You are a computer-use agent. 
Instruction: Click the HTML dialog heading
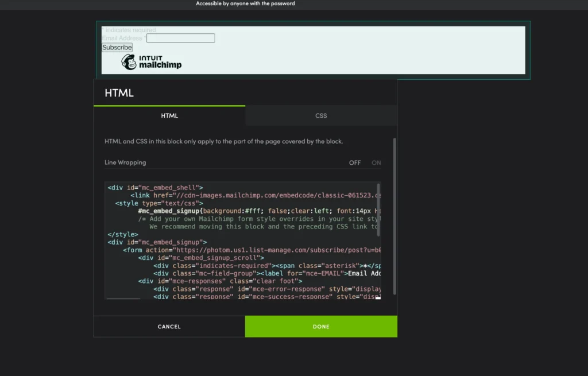(118, 92)
